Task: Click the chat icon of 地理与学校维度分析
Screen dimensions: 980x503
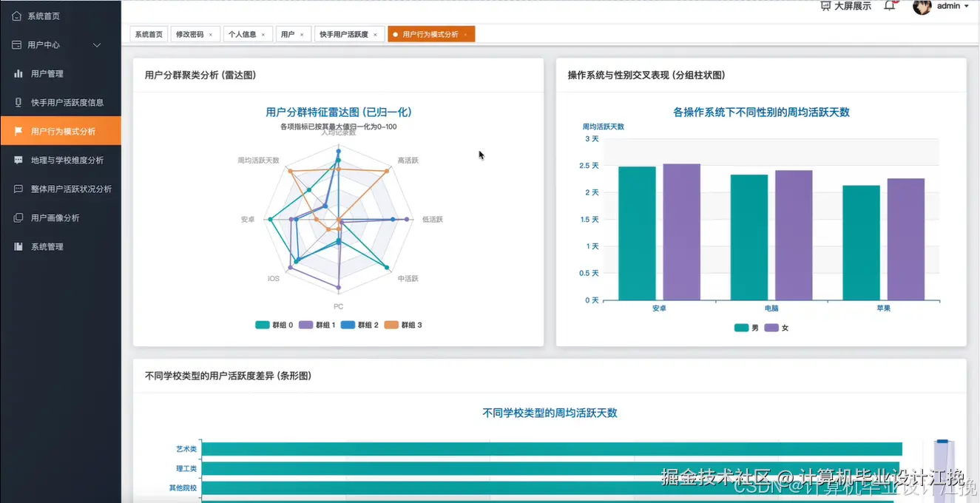Action: coord(18,160)
